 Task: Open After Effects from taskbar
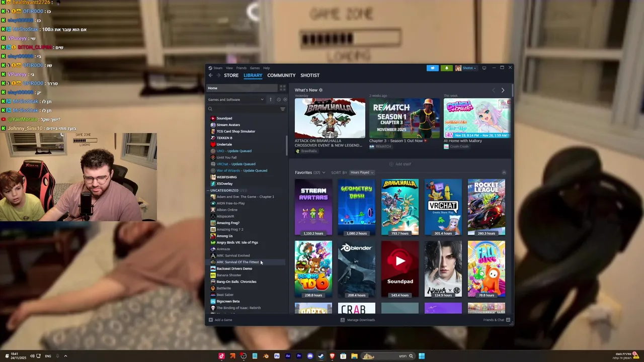coord(288,356)
